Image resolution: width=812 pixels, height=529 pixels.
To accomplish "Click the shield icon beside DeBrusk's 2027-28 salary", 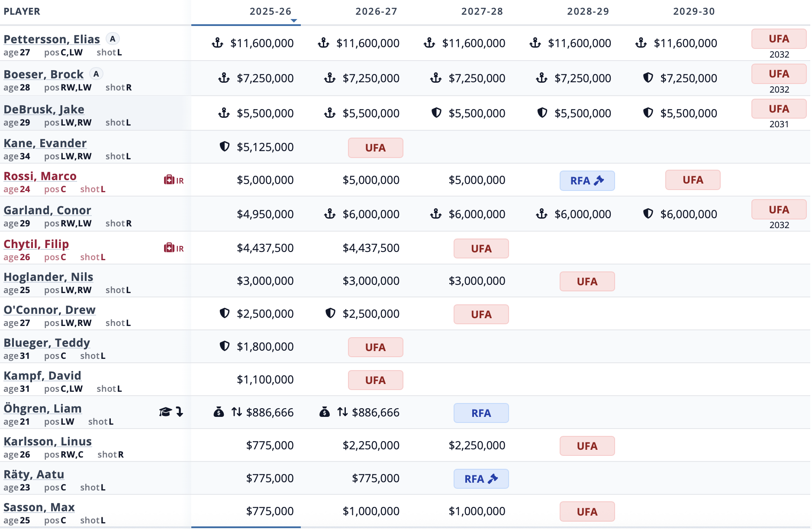I will [x=436, y=113].
